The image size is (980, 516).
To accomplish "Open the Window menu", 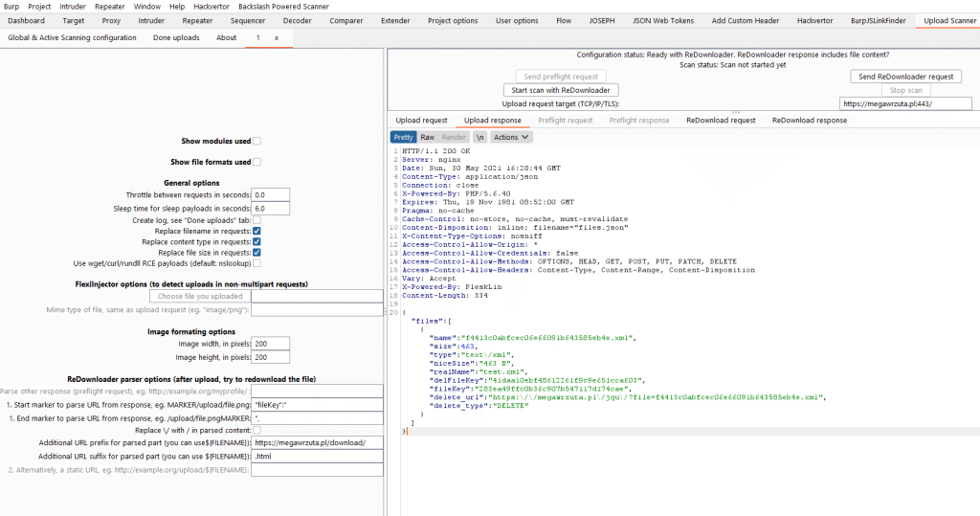I will 146,7.
